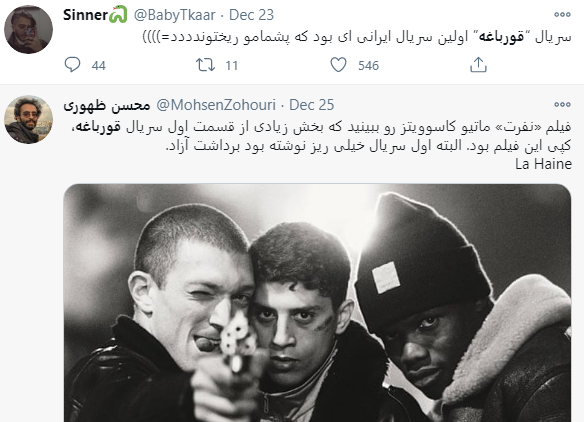This screenshot has height=422, width=584.
Task: Open more options on MohsenZohouri's tweet
Action: coord(562,105)
